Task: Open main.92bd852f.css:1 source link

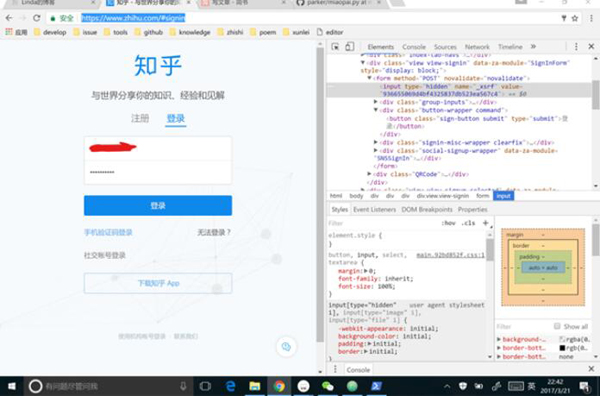Action: point(450,255)
